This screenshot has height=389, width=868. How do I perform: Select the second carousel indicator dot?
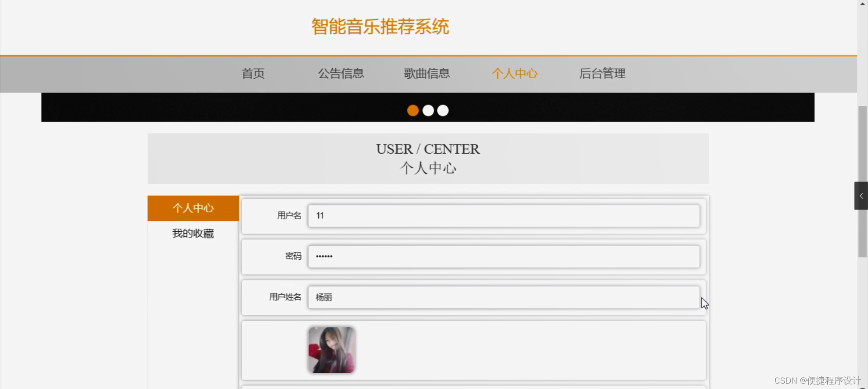tap(428, 110)
